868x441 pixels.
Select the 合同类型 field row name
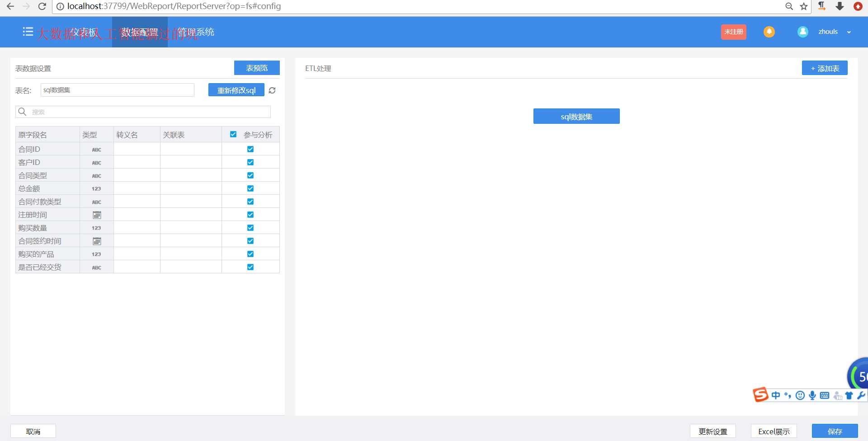tap(33, 175)
